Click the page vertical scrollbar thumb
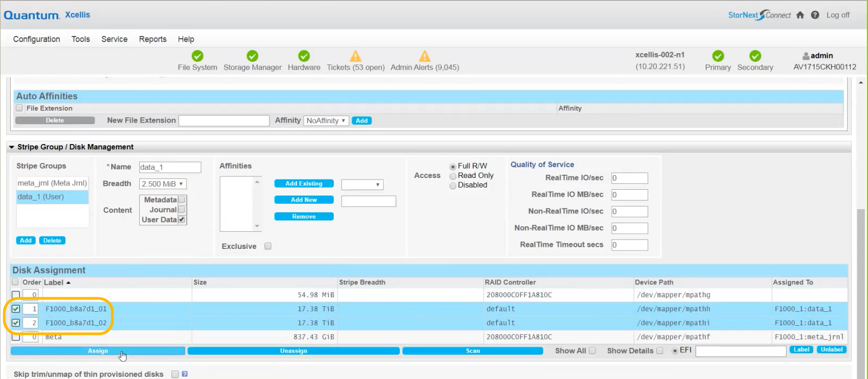The width and height of the screenshot is (868, 379). pos(861,294)
